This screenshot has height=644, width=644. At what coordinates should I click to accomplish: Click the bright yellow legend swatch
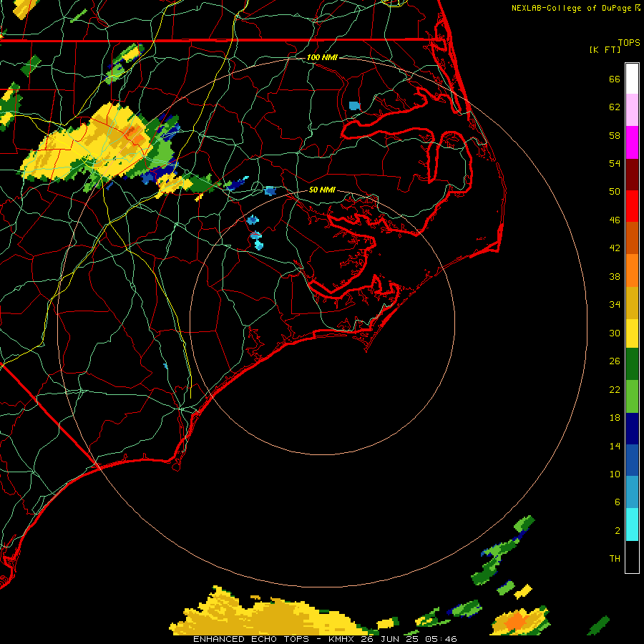[x=632, y=333]
